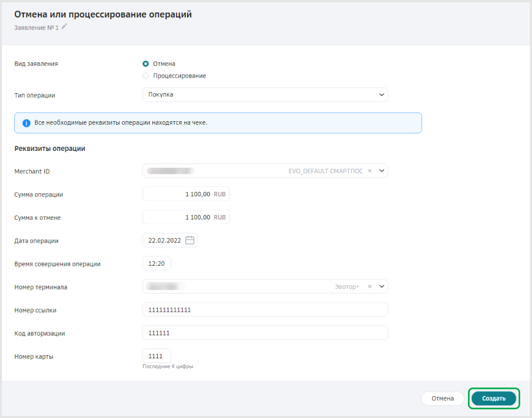This screenshot has height=418, width=532.
Task: Click the Время совершения операции field
Action: click(157, 264)
